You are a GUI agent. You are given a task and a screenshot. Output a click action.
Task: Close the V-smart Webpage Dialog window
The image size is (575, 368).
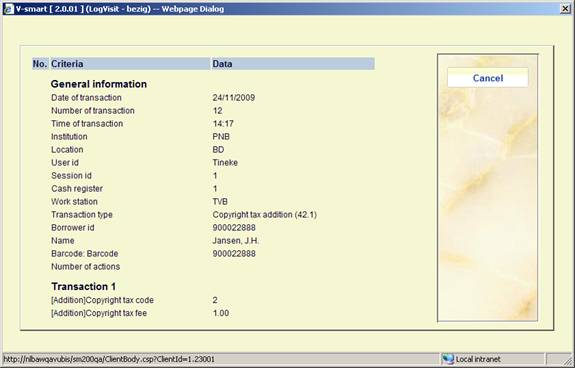565,9
